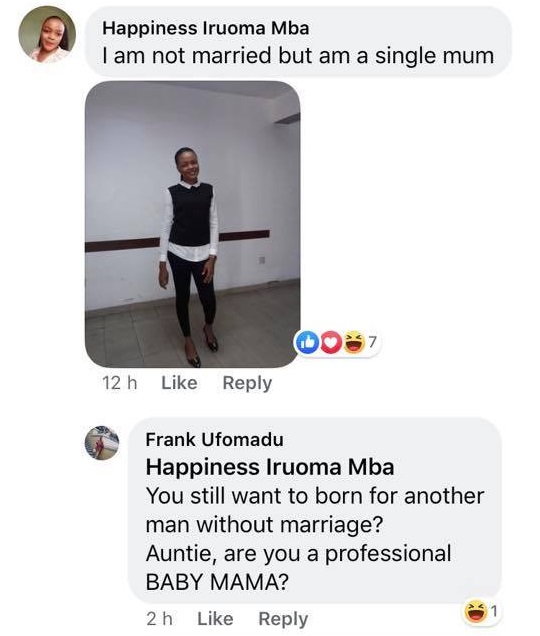Viewport: 540px width, 636px height.
Task: View the reaction count of 7
Action: tap(373, 343)
